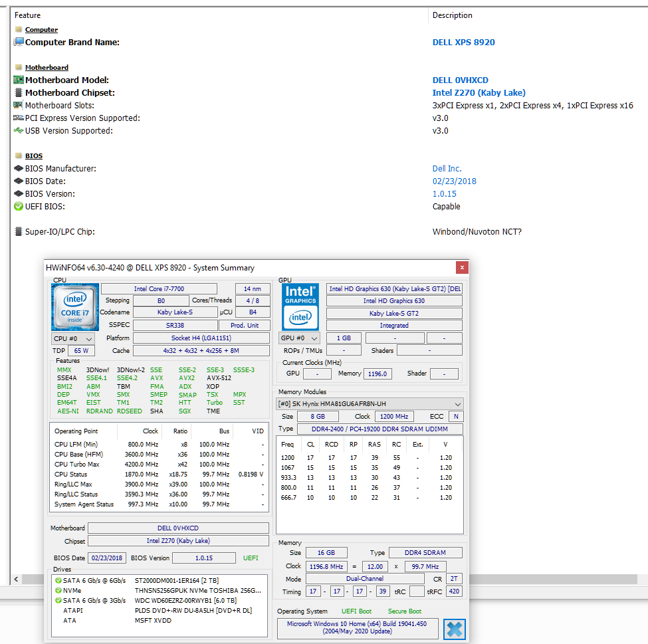Click the SSPEC field showing SR338
This screenshot has width=648, height=644.
pos(175,325)
